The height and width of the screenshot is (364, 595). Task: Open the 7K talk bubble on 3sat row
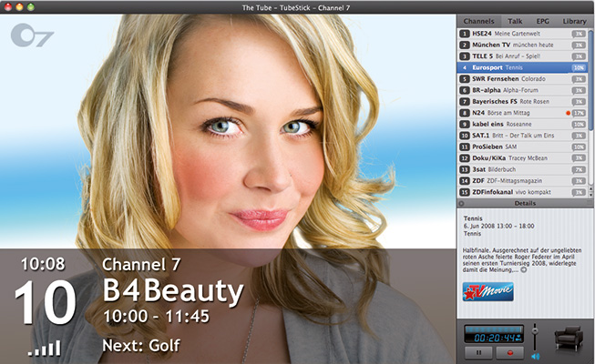click(x=579, y=170)
